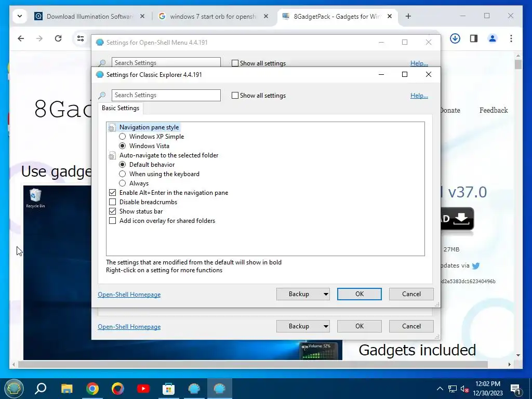Screen dimensions: 532x399
Task: Toggle Chrome side panel icon
Action: [474, 38]
